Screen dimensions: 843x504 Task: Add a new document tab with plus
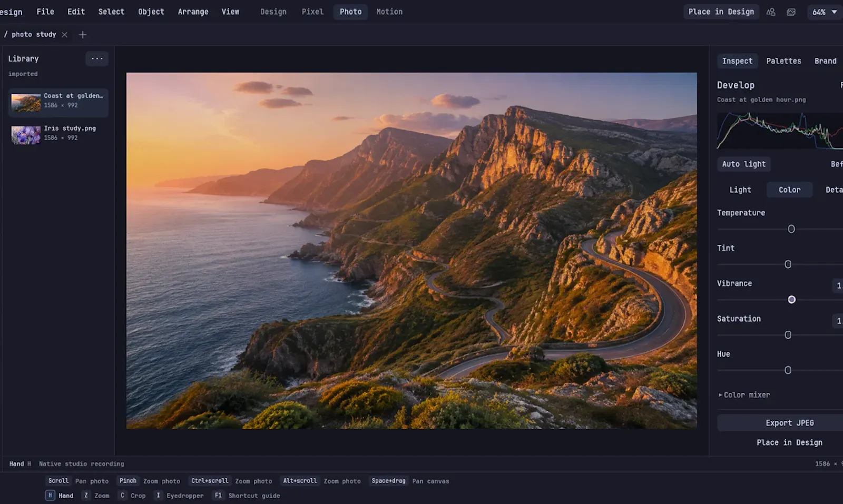pos(83,35)
